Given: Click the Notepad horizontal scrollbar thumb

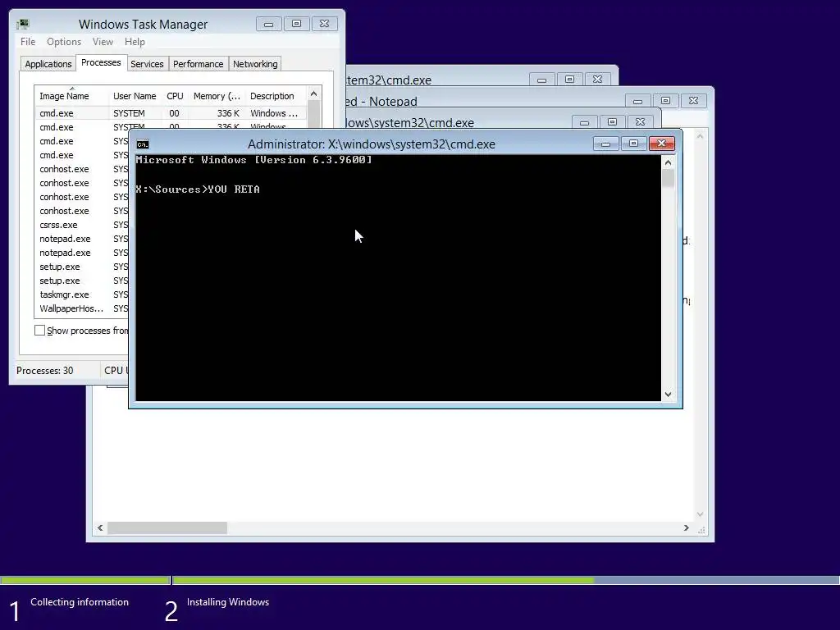Looking at the screenshot, I should pos(167,527).
